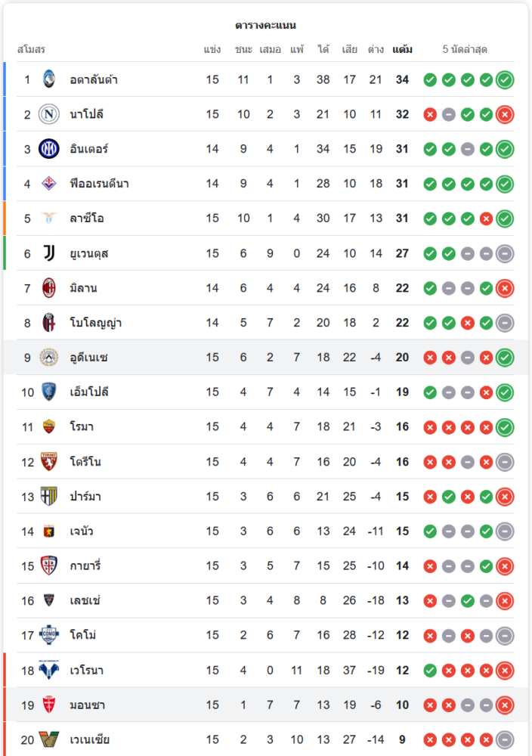Click the Atalanta club crest icon

tap(49, 79)
